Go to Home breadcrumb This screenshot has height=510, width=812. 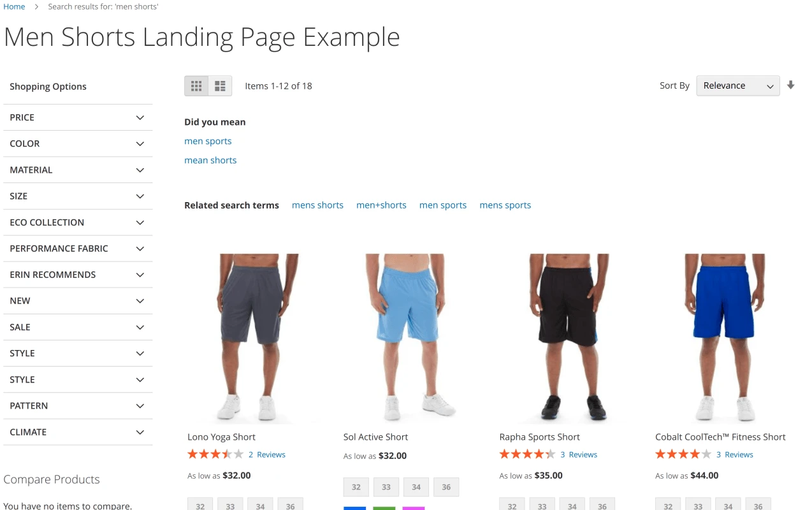coord(14,6)
